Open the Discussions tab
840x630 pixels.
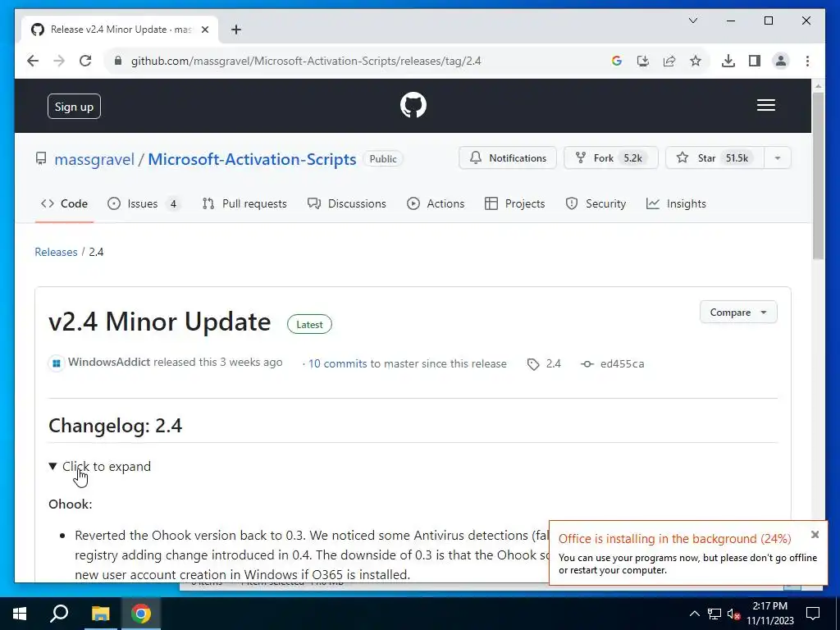pos(347,203)
